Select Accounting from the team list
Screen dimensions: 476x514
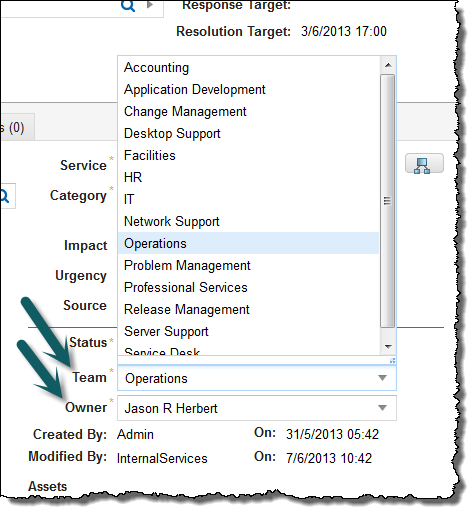coord(248,67)
